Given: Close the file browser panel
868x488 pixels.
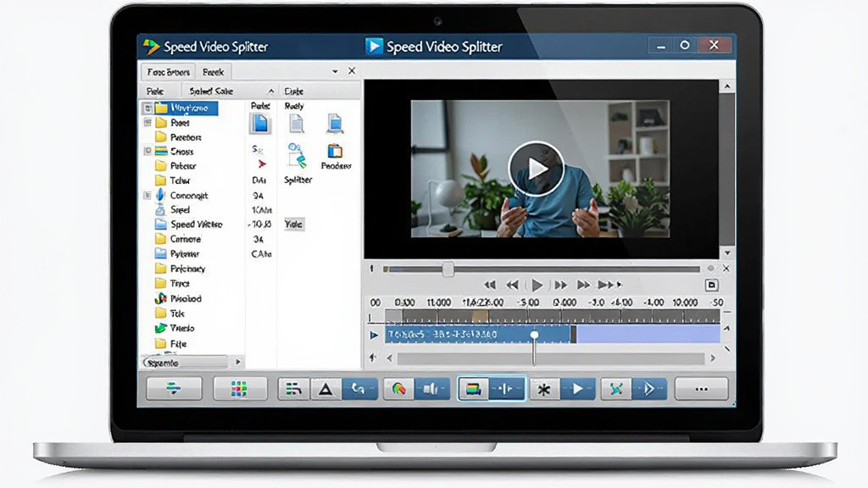Looking at the screenshot, I should [x=352, y=71].
